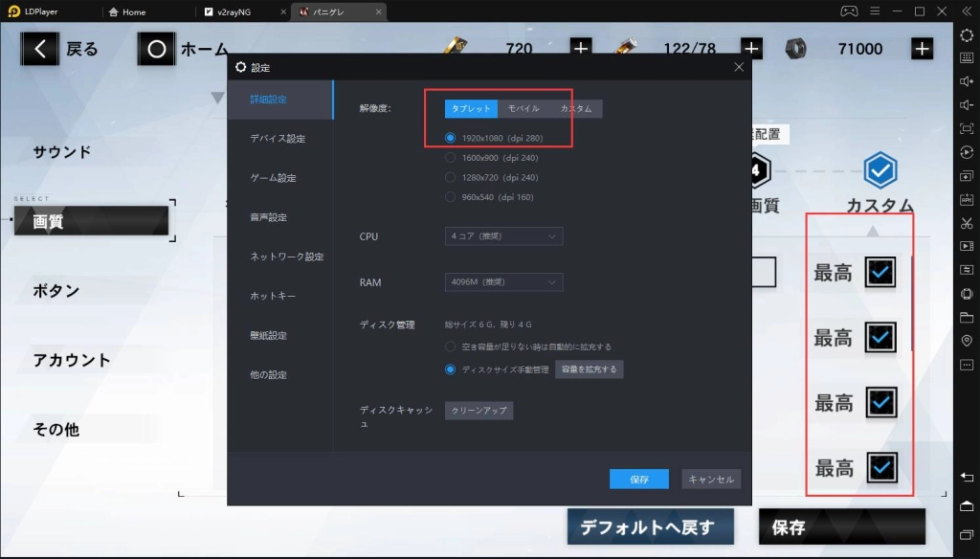Click the more options (ellipsis) sidebar icon

point(967,365)
